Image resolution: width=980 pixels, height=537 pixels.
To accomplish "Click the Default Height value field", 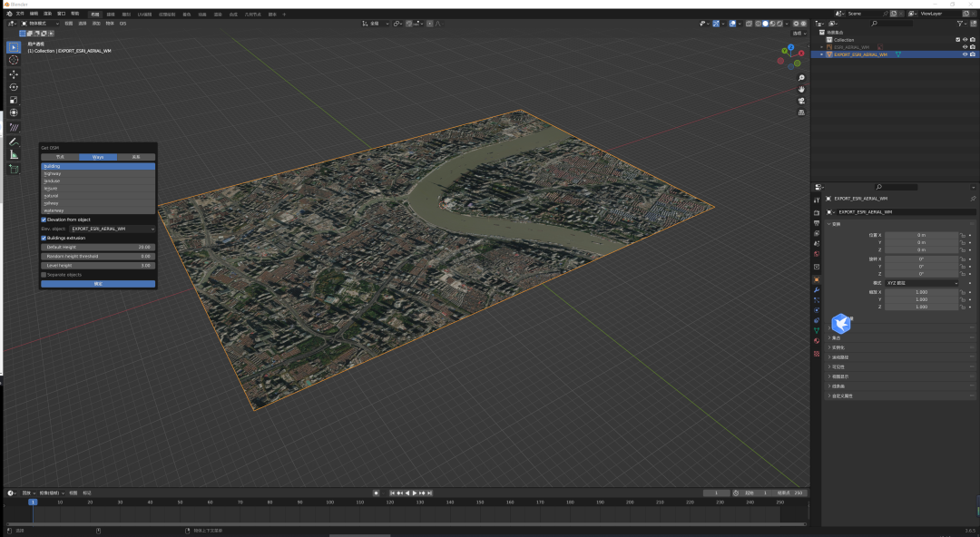I will click(x=98, y=247).
